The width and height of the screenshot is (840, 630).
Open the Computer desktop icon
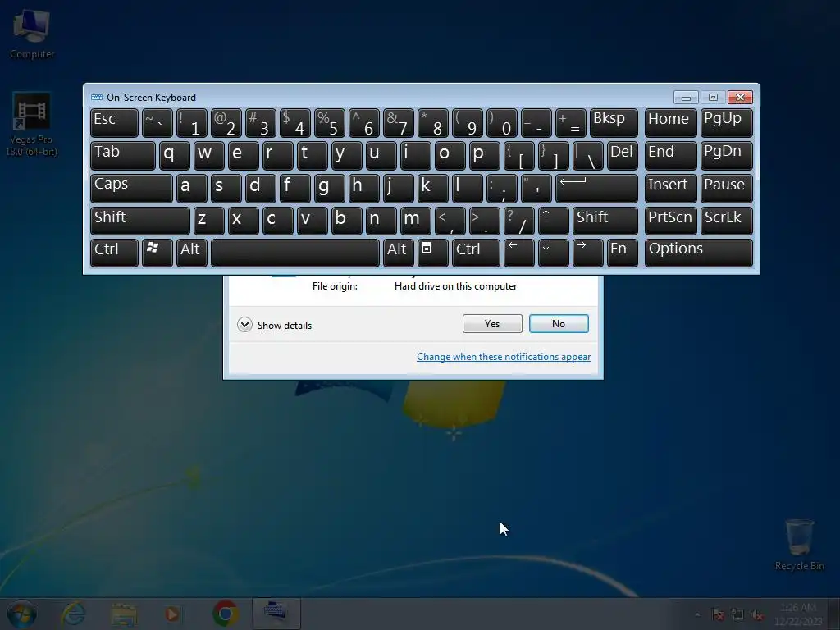[x=32, y=34]
